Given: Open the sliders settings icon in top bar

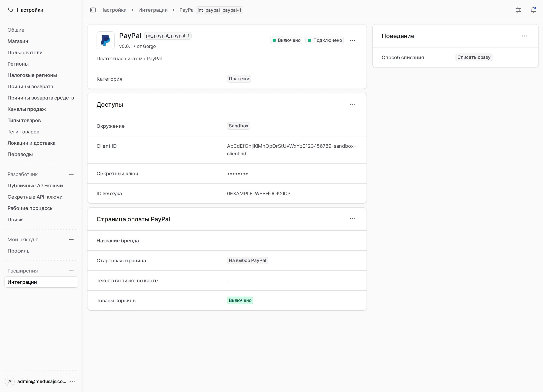Looking at the screenshot, I should pos(518,10).
